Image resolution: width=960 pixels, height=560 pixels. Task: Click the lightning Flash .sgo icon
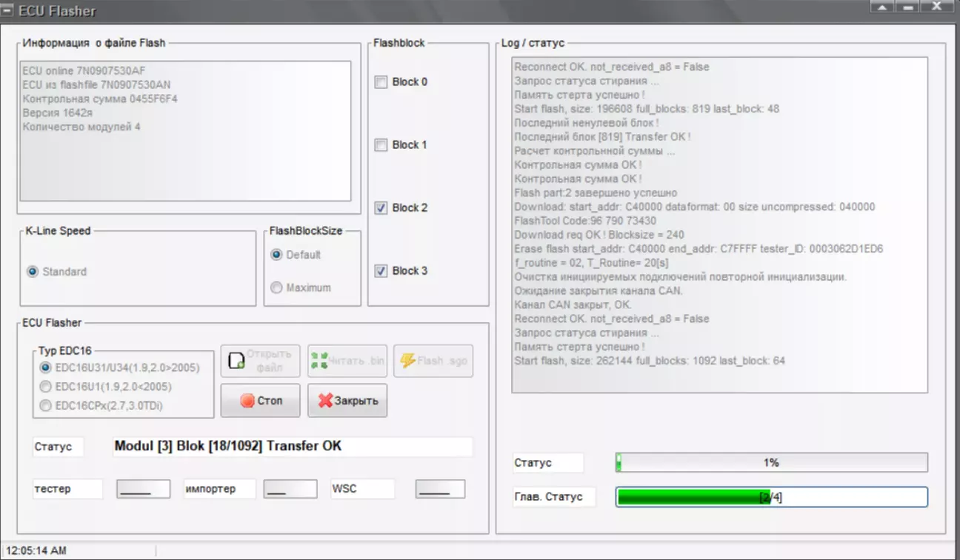[407, 361]
